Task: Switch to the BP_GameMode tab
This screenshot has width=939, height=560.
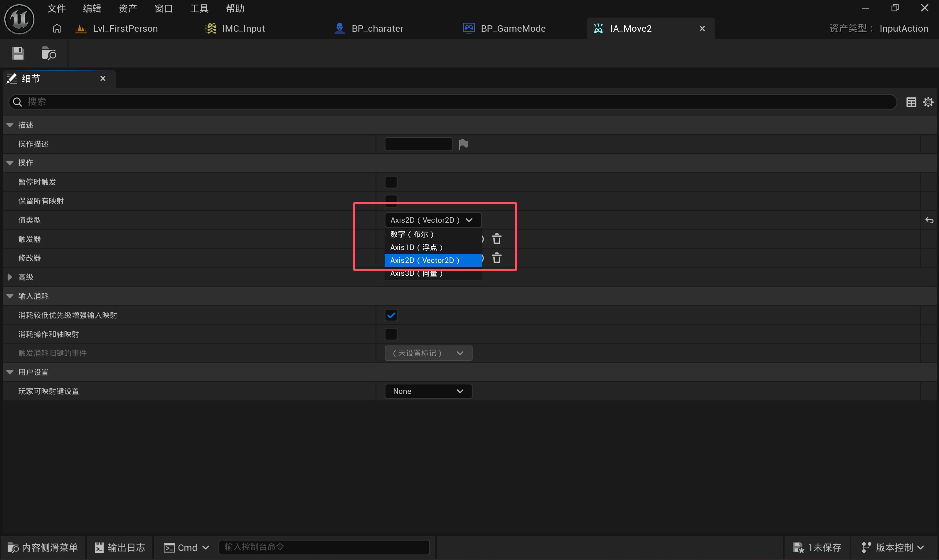Action: click(513, 28)
